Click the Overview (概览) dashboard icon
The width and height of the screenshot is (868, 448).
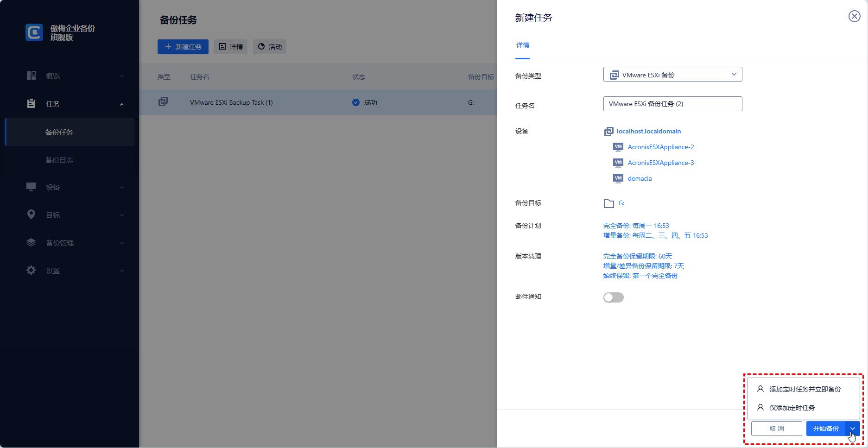pos(31,76)
